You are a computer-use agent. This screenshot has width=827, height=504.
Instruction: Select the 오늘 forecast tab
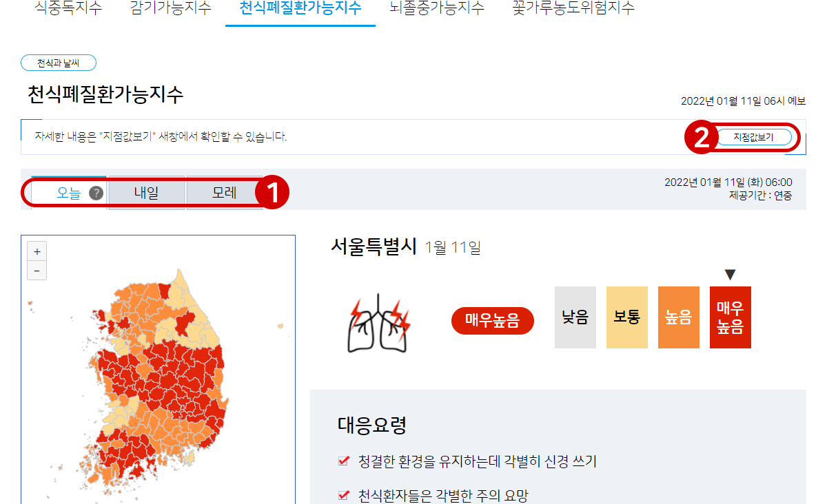point(69,193)
